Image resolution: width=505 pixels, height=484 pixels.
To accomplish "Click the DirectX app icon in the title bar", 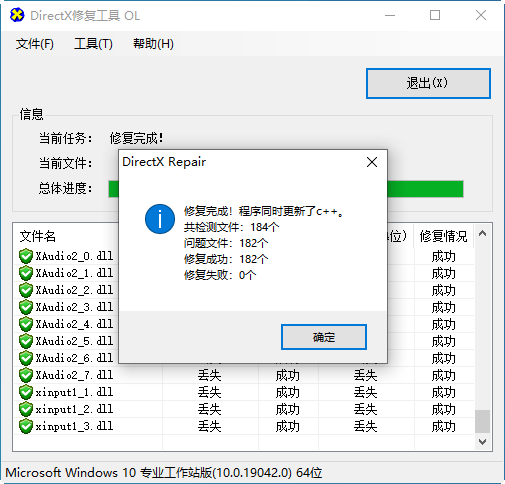I will coord(17,15).
